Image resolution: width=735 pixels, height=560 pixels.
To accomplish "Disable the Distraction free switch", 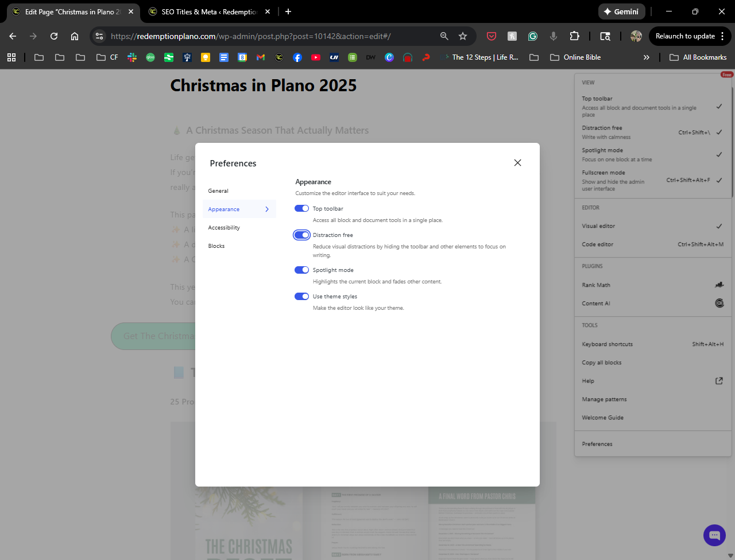I will [x=301, y=235].
